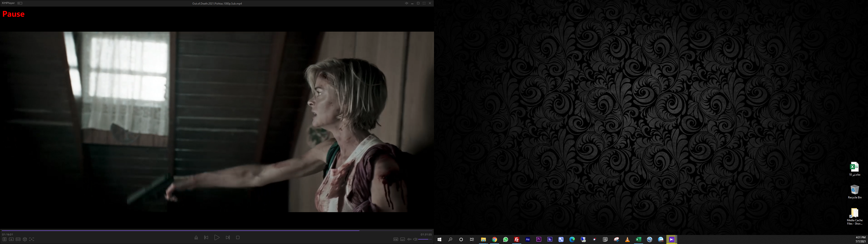The image size is (868, 244).
Task: Mute the speaker volume
Action: coord(415,239)
